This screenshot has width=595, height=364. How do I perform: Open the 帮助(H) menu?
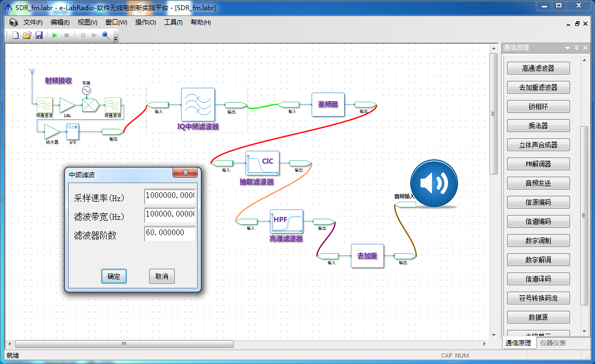click(201, 22)
